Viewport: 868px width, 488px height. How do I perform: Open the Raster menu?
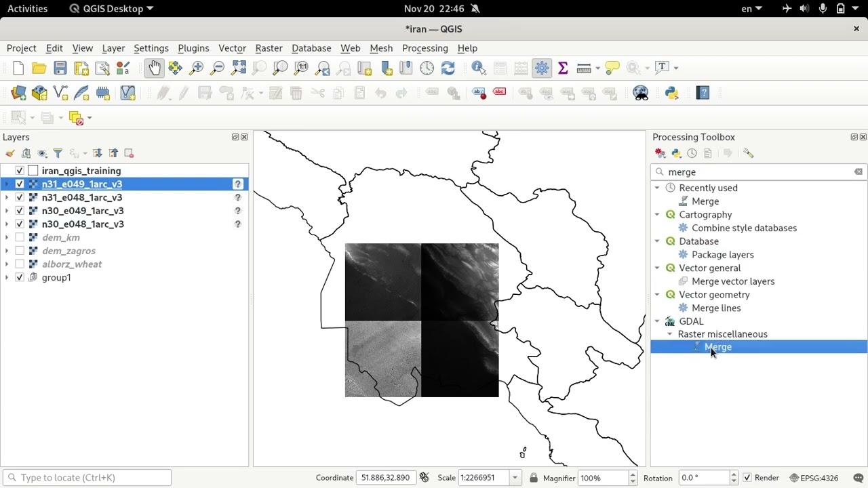(269, 48)
